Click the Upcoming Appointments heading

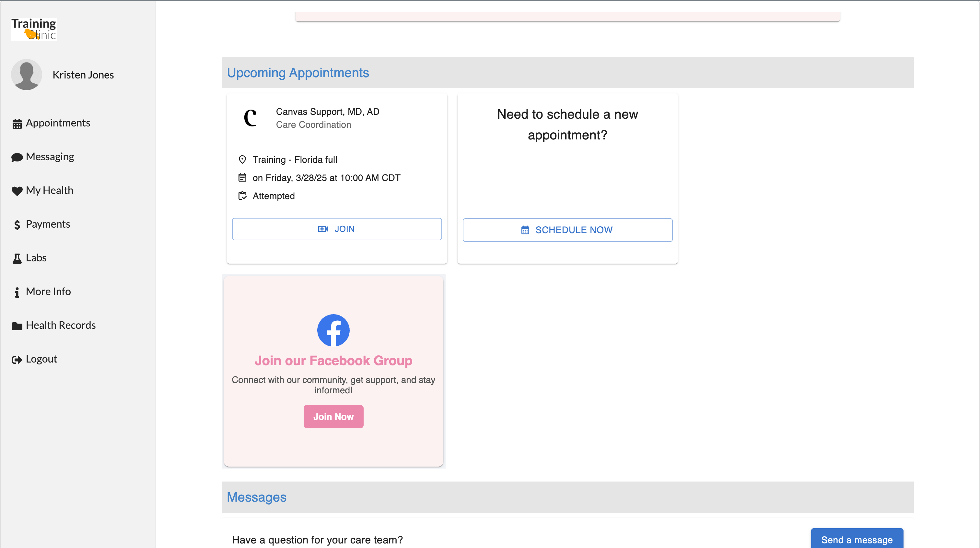click(298, 72)
